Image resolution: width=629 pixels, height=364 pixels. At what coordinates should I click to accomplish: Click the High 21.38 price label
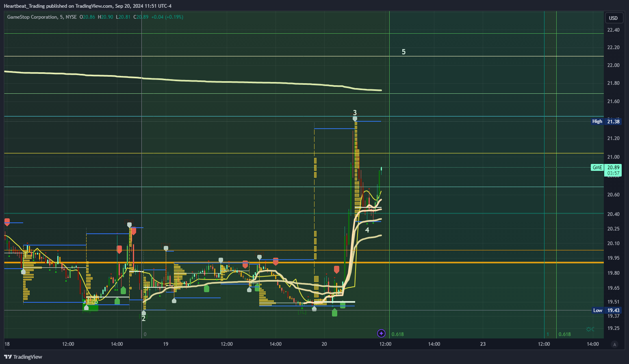click(606, 121)
